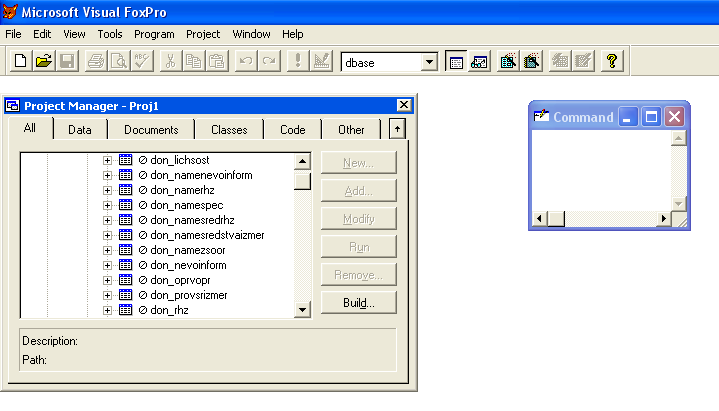This screenshot has height=411, width=719.
Task: Click the Help question mark icon
Action: click(x=612, y=62)
